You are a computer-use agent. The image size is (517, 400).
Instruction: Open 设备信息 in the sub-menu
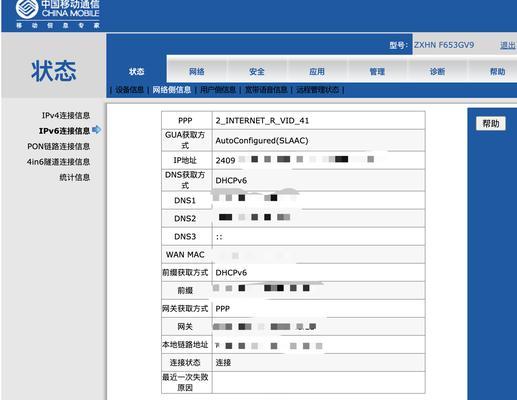coord(130,90)
